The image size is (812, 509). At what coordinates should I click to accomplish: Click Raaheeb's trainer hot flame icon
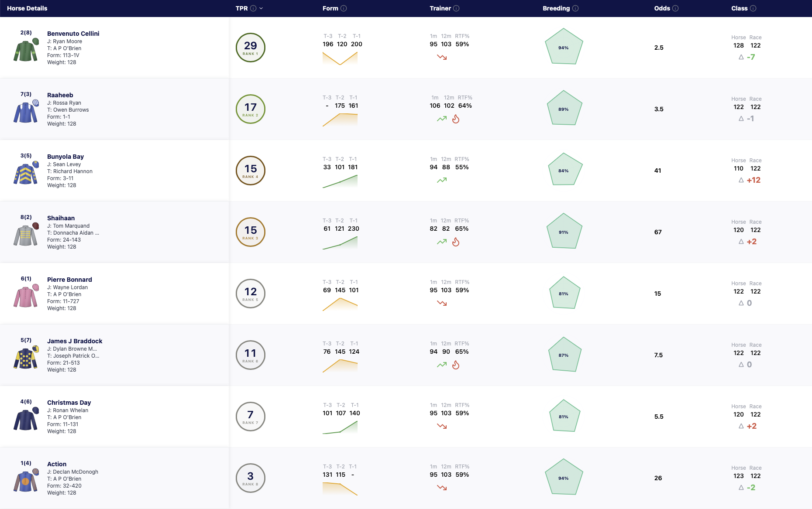456,119
